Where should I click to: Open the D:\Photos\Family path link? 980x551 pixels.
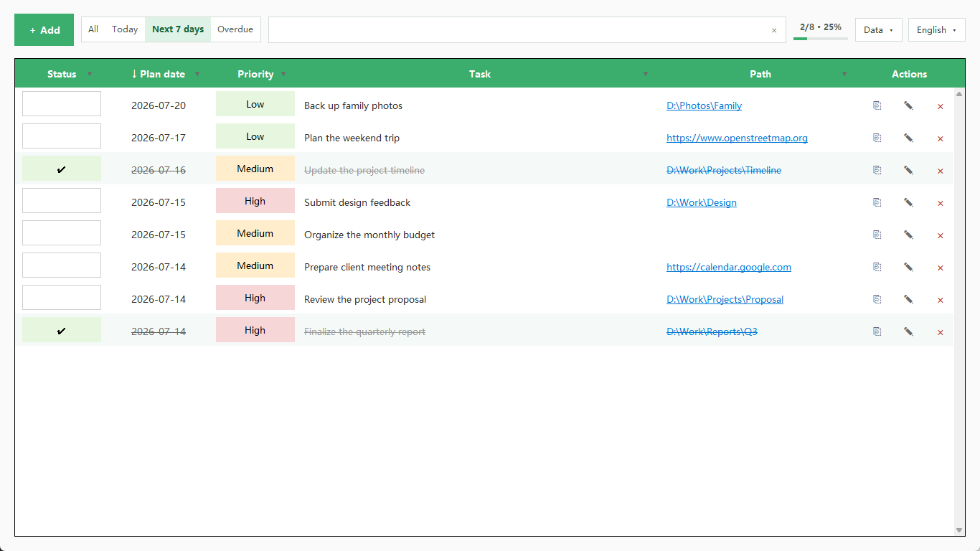pyautogui.click(x=704, y=105)
